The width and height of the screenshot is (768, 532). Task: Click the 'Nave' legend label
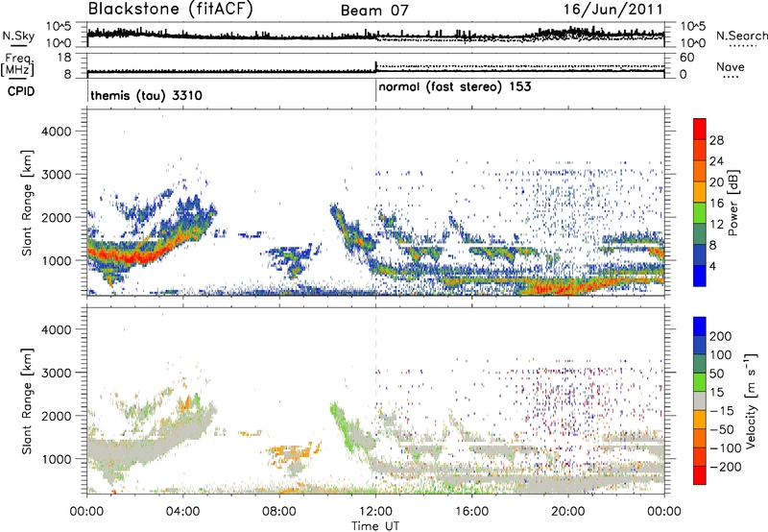click(731, 67)
